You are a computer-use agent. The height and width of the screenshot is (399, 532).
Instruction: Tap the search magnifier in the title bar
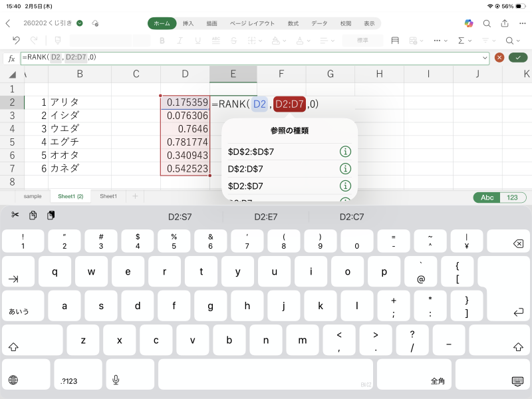click(487, 23)
